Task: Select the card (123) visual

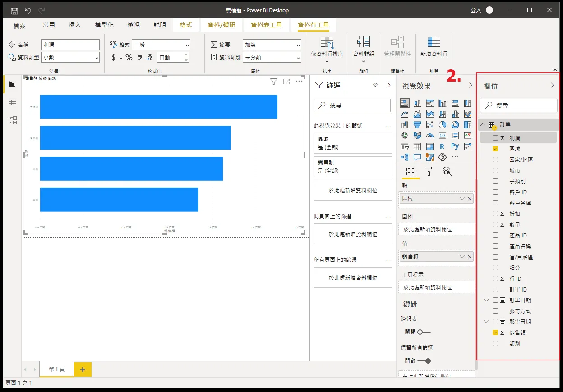Action: pos(443,135)
